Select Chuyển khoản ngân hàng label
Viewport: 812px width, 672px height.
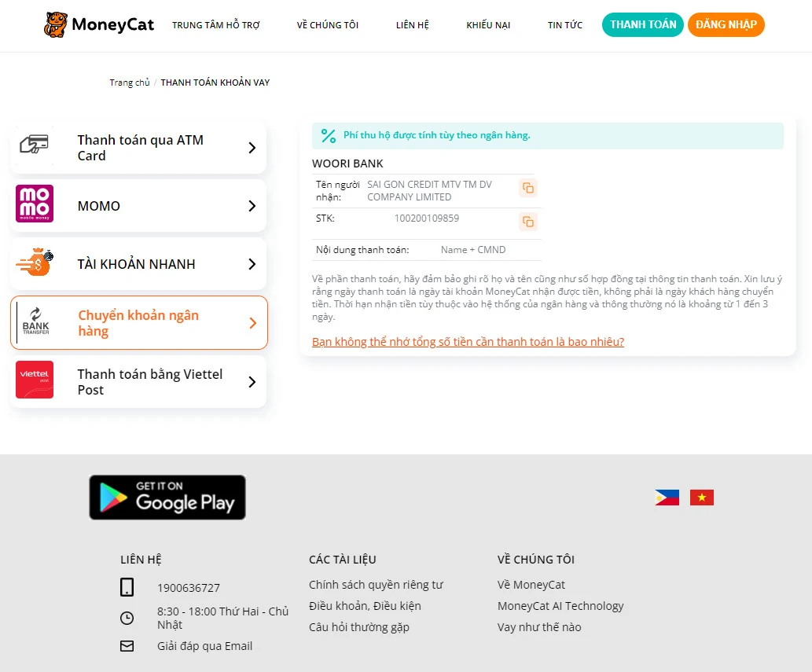[x=138, y=323]
